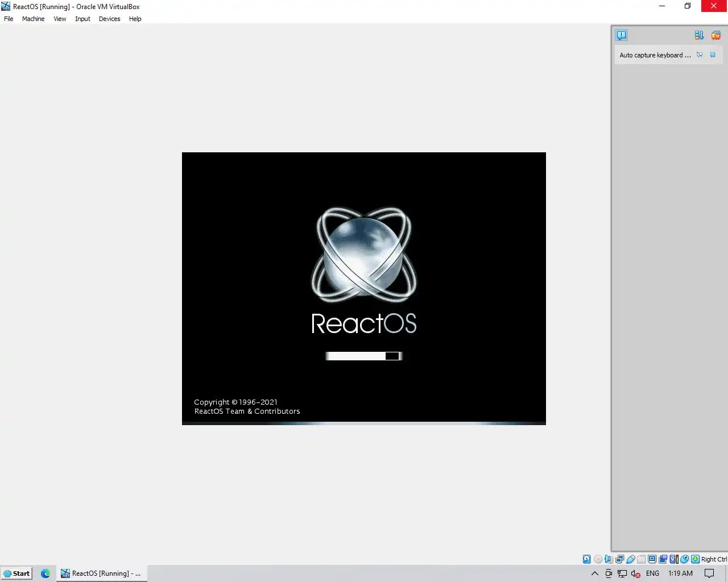
Task: Restore down the VirtualBox window
Action: click(688, 6)
